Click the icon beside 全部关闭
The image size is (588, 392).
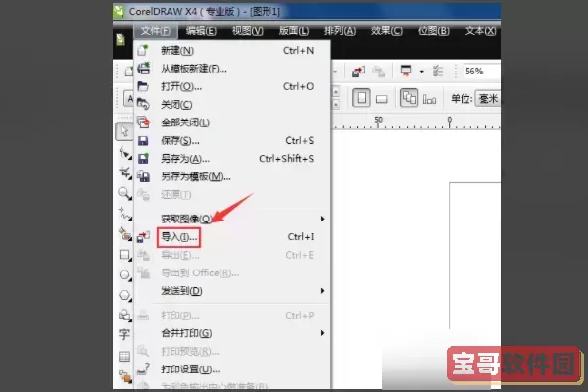click(143, 122)
